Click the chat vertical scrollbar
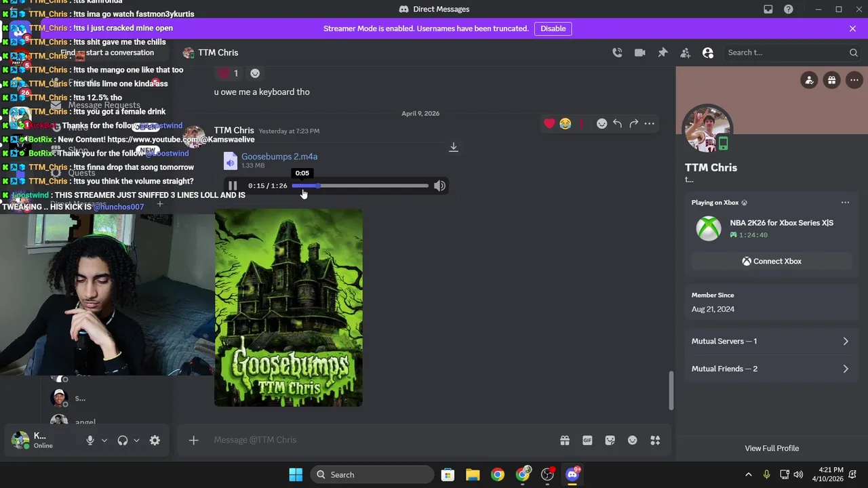This screenshot has width=868, height=488. (671, 390)
